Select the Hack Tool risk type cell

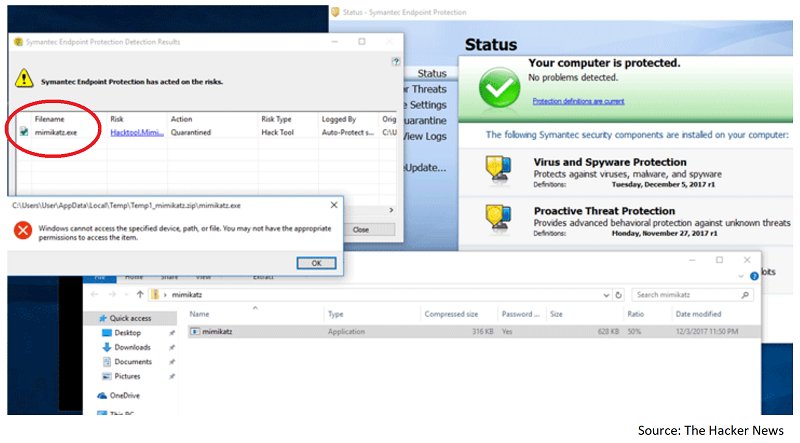pos(278,132)
